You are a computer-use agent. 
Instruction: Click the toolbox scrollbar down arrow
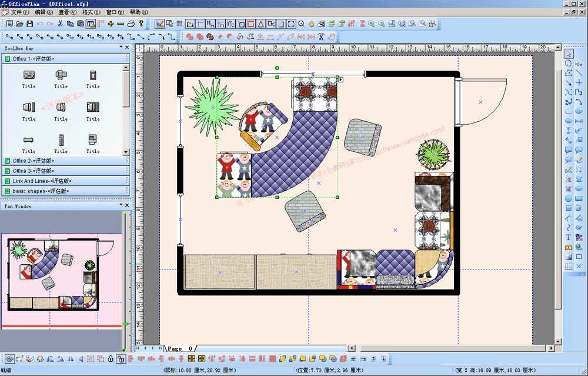(x=126, y=151)
